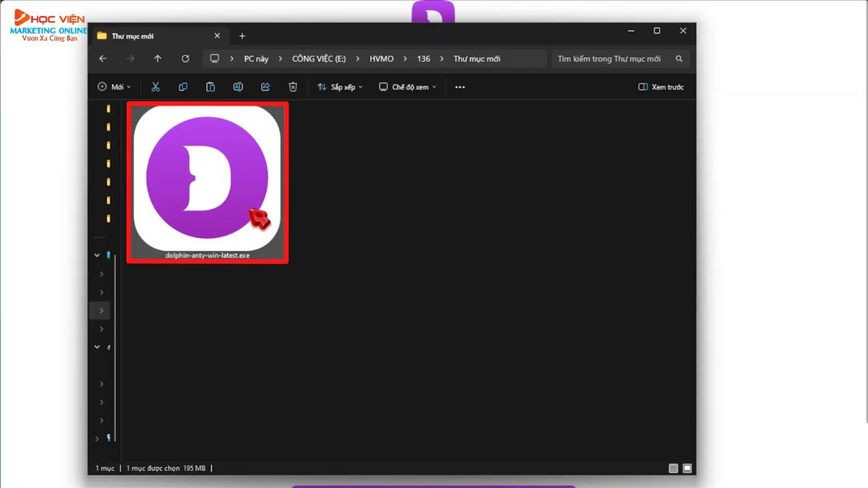Cut the selected file
The height and width of the screenshot is (488, 868).
[x=156, y=87]
